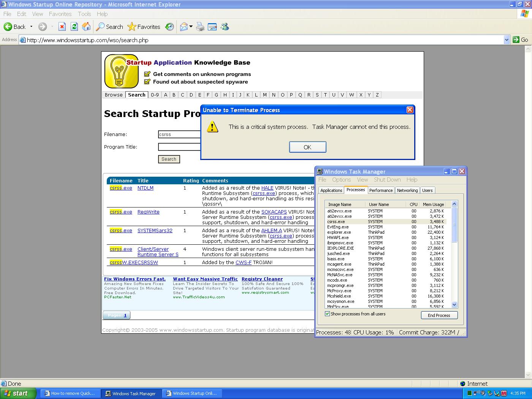Open Registry Cleaner ad link
This screenshot has height=399, width=532.
pyautogui.click(x=262, y=279)
